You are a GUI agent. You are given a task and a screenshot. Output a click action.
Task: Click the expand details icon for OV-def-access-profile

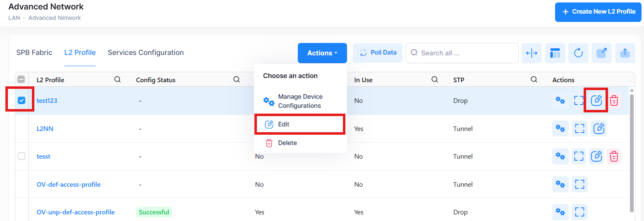click(x=579, y=184)
